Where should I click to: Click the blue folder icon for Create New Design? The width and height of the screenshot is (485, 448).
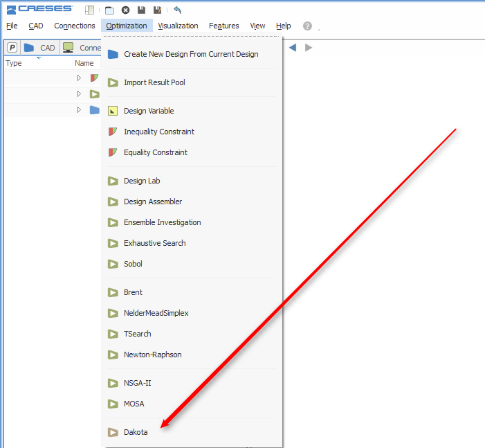tap(113, 54)
